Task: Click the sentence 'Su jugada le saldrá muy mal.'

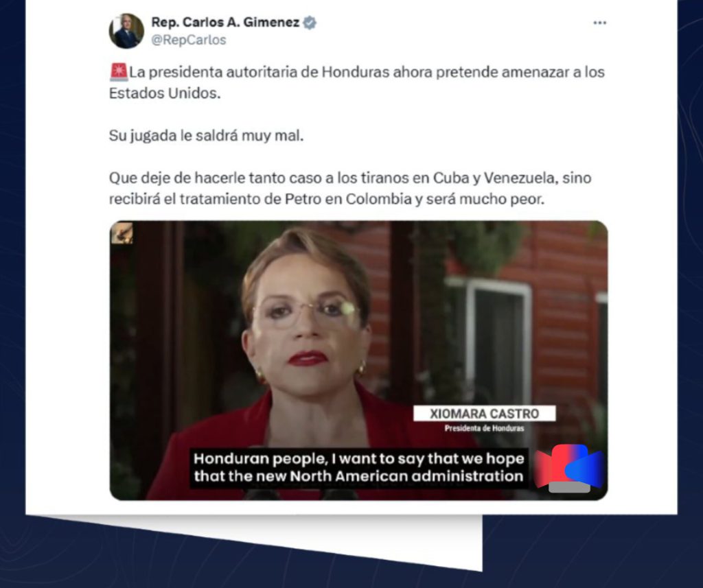Action: click(x=206, y=135)
